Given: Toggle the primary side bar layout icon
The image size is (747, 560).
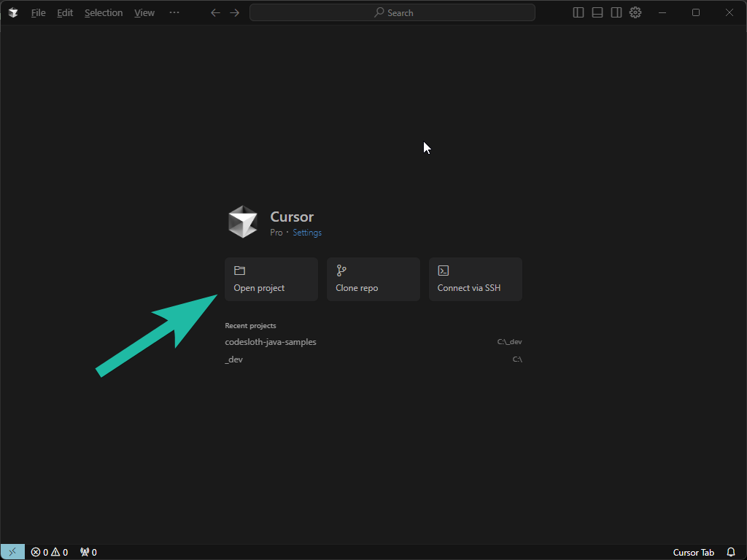Looking at the screenshot, I should (x=578, y=12).
